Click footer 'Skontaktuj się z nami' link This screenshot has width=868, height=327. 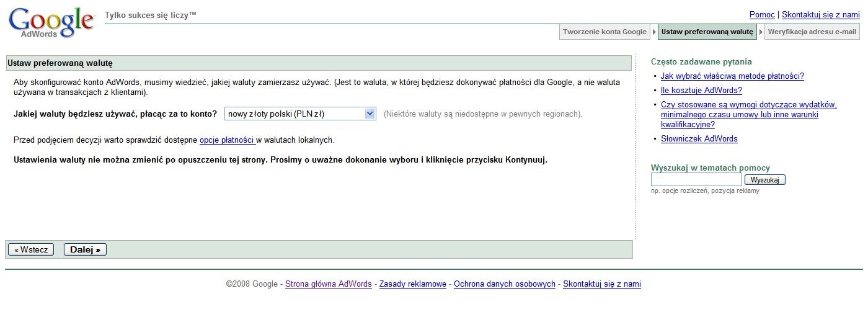(x=602, y=284)
